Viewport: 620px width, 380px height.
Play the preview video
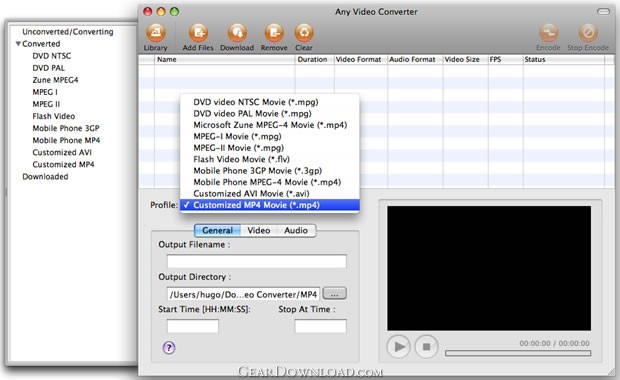399,347
